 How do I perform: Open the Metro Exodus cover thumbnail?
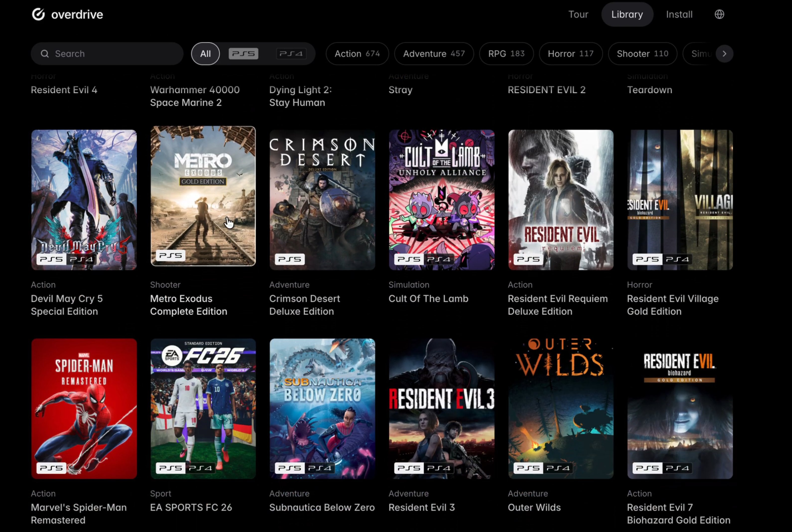coord(203,196)
